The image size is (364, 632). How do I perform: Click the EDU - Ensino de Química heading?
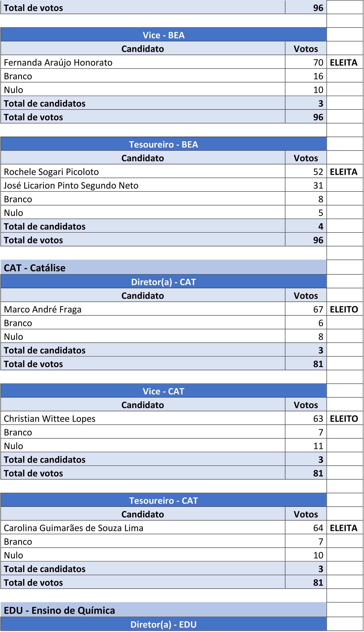coord(59,610)
